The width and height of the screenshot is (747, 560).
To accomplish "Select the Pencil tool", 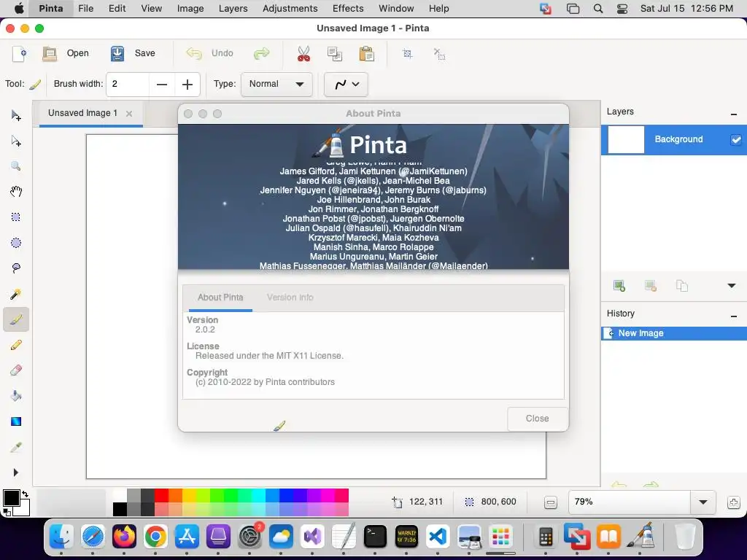I will click(x=16, y=345).
